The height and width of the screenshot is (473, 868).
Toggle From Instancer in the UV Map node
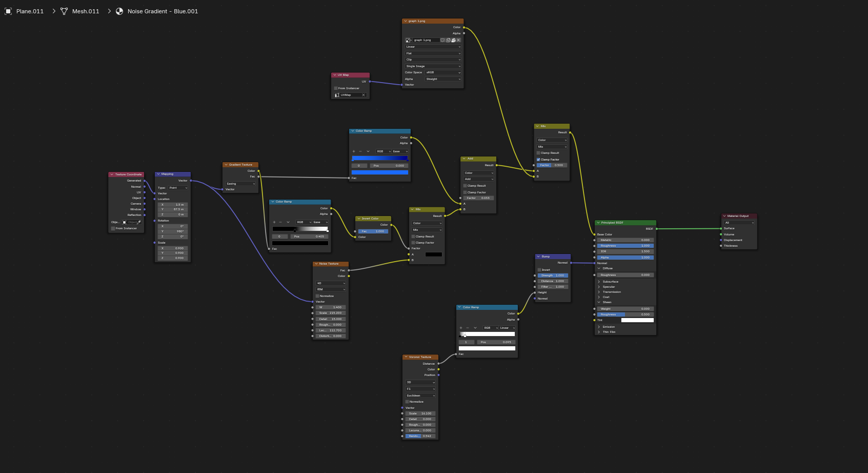tap(336, 88)
